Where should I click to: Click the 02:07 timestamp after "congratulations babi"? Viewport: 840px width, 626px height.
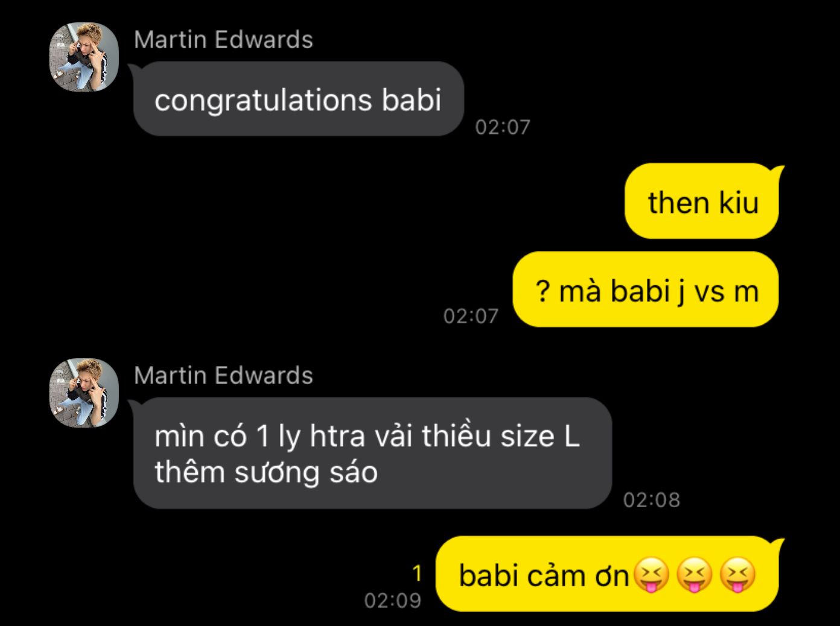(x=503, y=127)
